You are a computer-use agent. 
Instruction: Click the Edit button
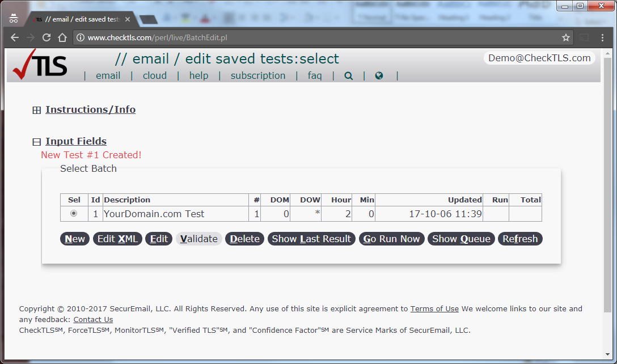tap(159, 239)
